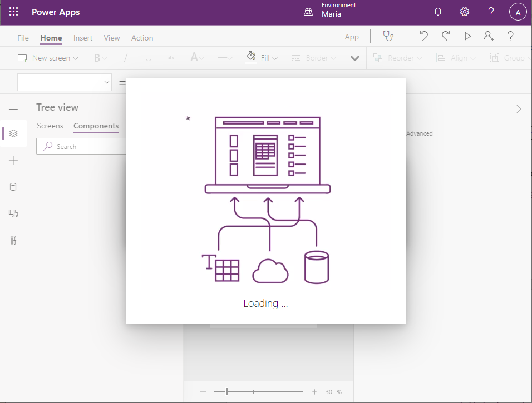Screen dimensions: 532x403
Task: Switch to the Components tab
Action: click(x=96, y=126)
